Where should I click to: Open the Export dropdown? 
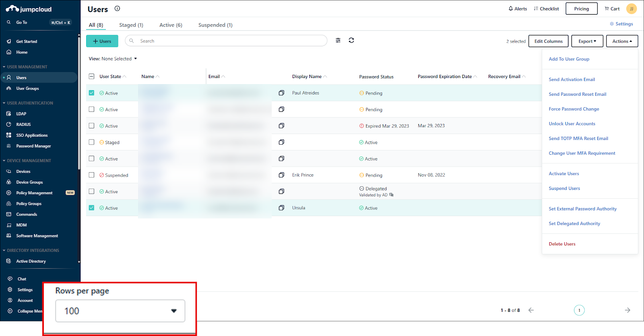(x=587, y=41)
